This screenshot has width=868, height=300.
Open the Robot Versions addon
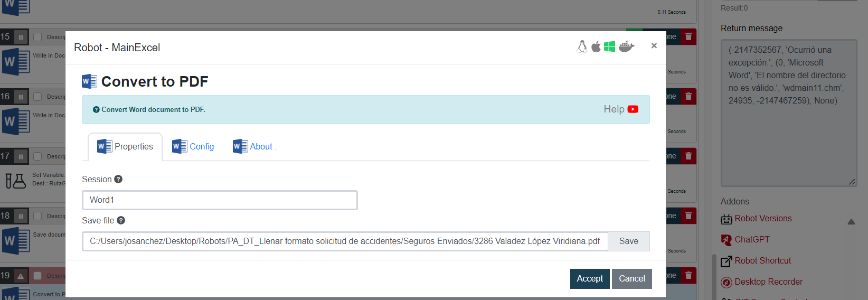click(762, 219)
